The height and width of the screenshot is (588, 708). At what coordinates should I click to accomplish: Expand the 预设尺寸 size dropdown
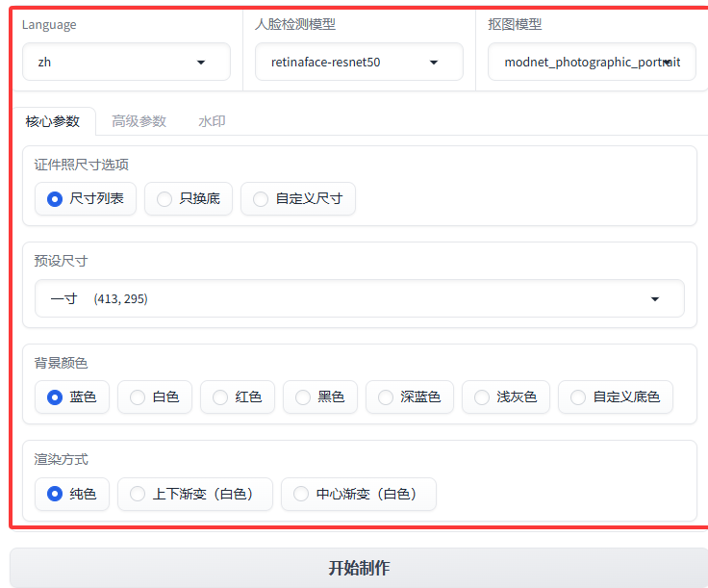point(359,298)
